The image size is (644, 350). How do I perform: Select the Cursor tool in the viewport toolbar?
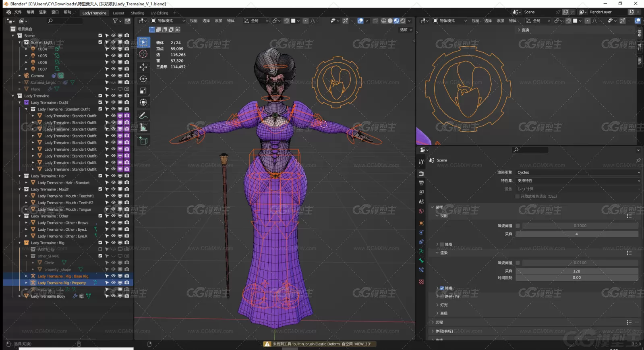pos(143,54)
